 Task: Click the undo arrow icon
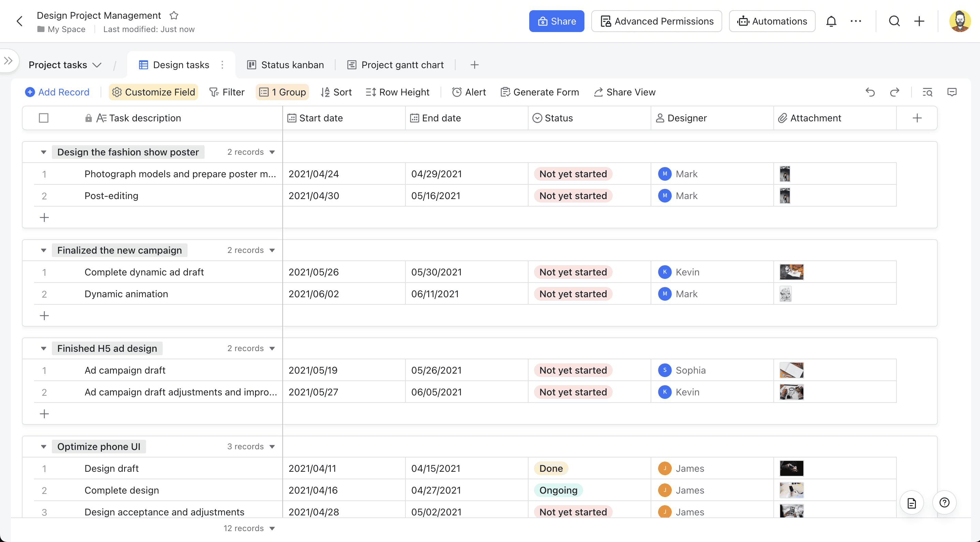coord(870,92)
